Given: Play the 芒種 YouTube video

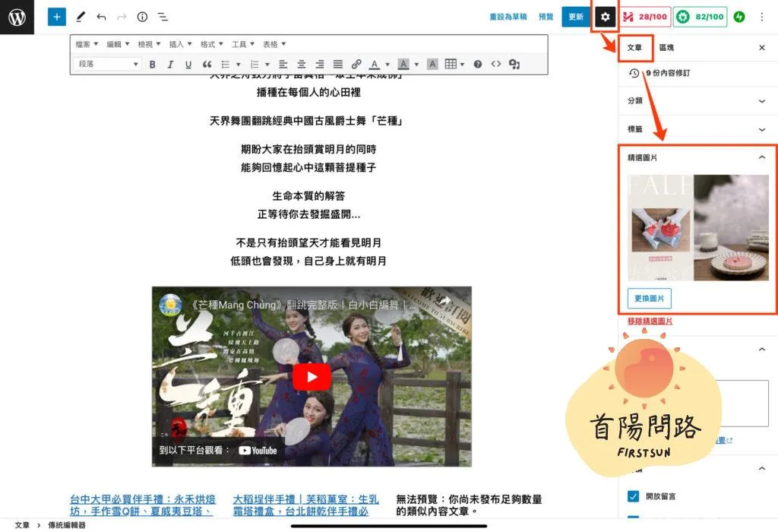Looking at the screenshot, I should click(311, 377).
